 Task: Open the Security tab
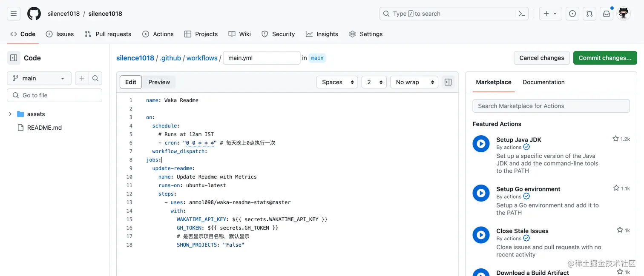[278, 34]
